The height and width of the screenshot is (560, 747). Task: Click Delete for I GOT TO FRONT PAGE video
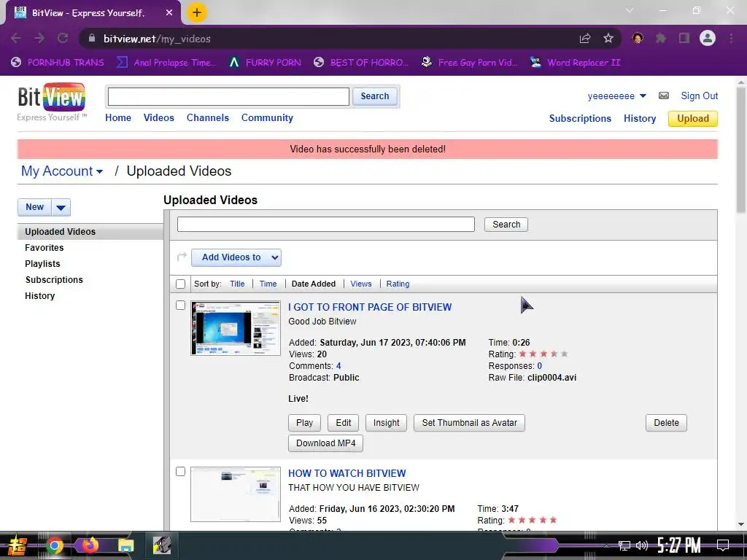(x=666, y=423)
